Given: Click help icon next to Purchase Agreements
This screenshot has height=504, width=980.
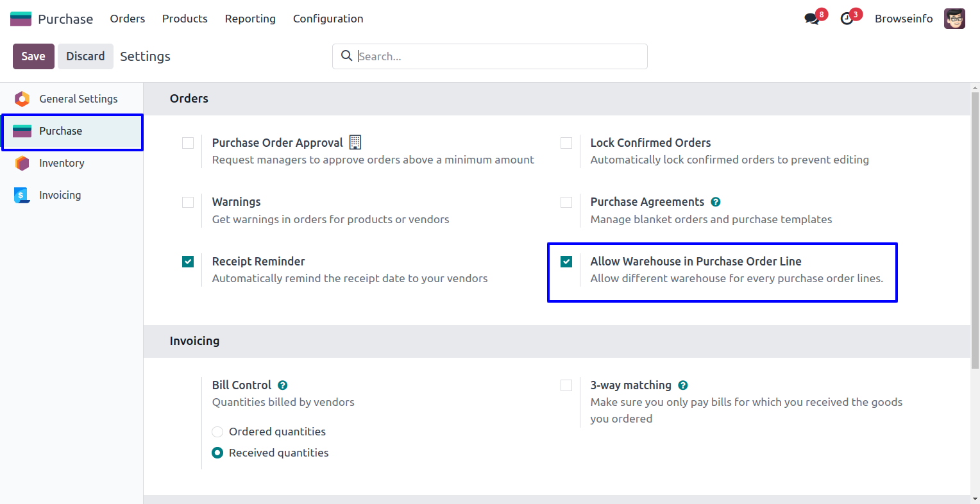Looking at the screenshot, I should coord(716,202).
